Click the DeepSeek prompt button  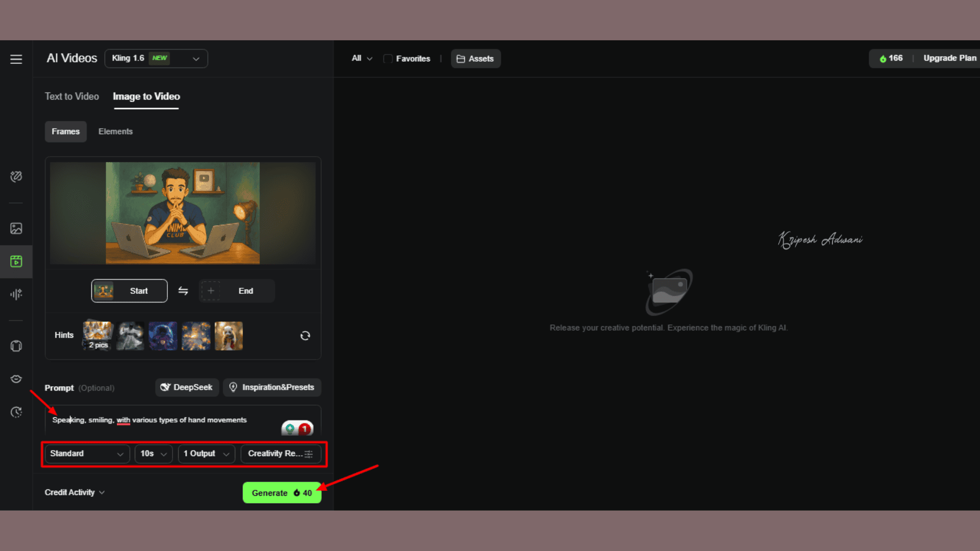[187, 387]
